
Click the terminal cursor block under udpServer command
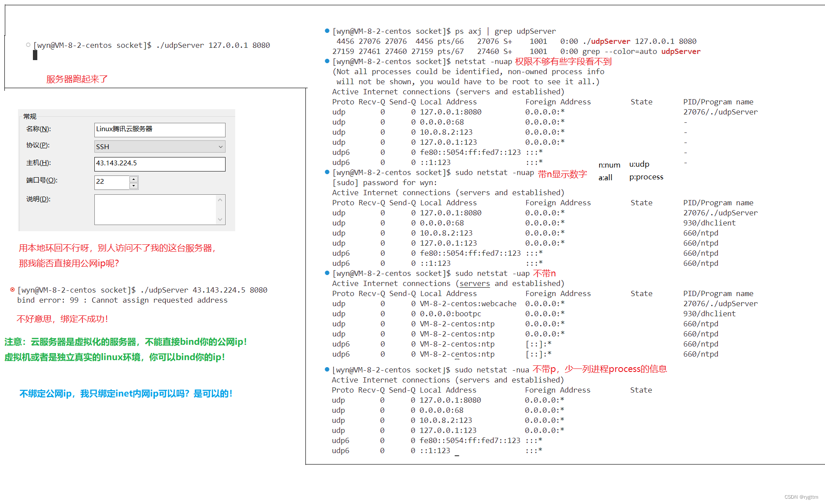pos(35,55)
